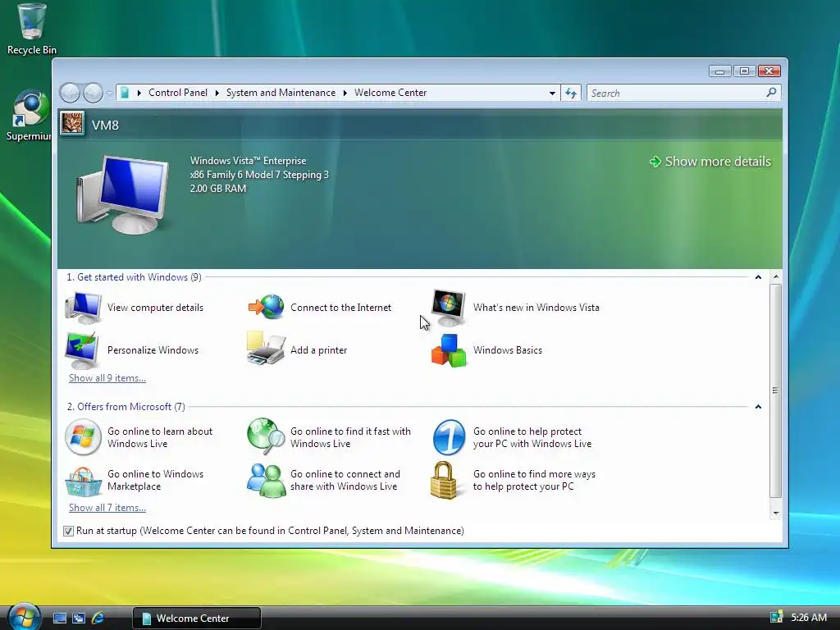The image size is (840, 630).
Task: Open the What's new in Windows Vista icon
Action: (x=449, y=308)
